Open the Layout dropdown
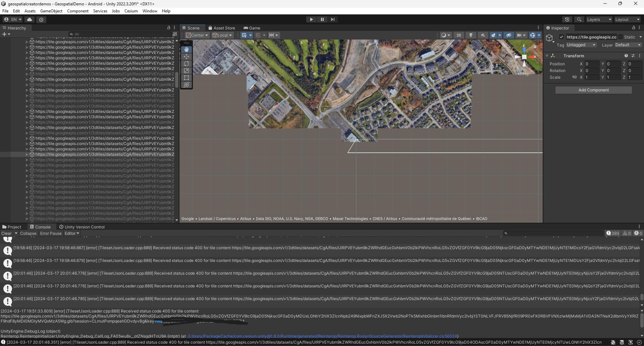Image resolution: width=644 pixels, height=346 pixels. point(627,19)
